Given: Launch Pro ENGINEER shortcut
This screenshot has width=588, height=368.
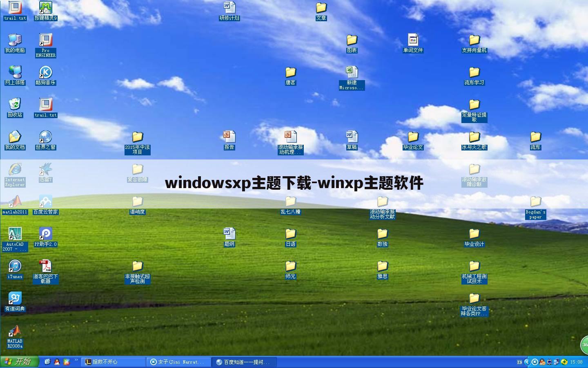Looking at the screenshot, I should [x=45, y=45].
